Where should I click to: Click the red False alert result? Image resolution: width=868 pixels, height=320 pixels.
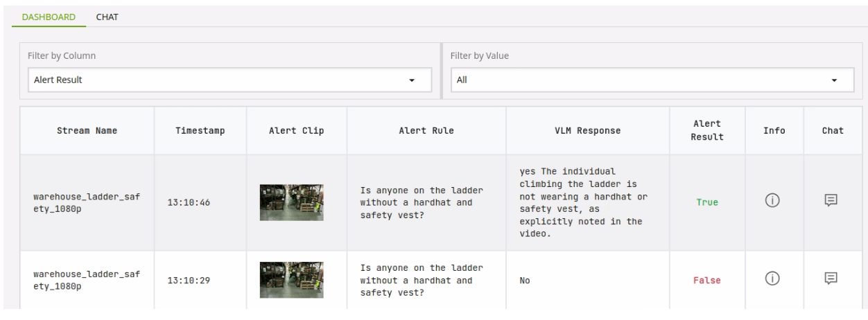coord(706,281)
